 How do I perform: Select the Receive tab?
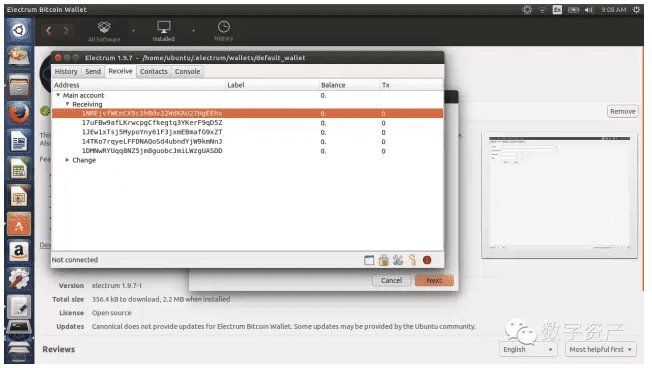coord(121,71)
